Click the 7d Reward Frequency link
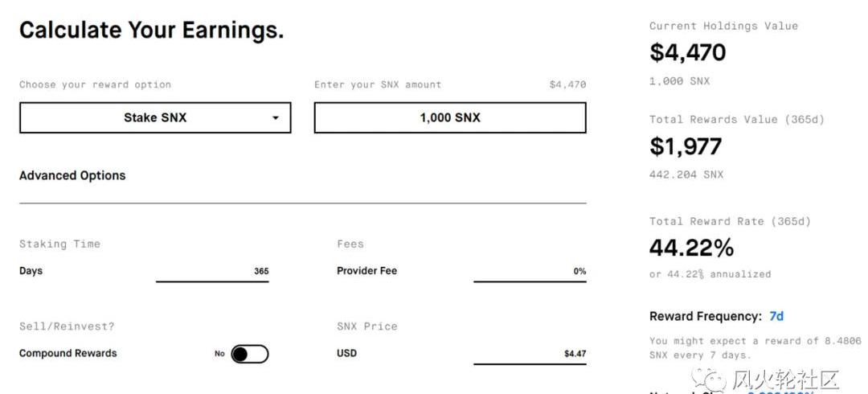 776,317
